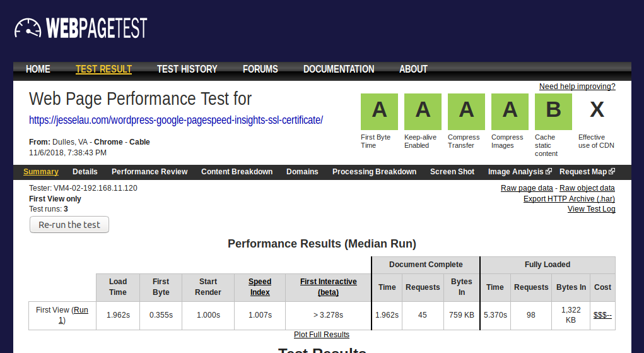Viewport: 644px width, 353px height.
Task: Open the Image Analysis external tab
Action: tap(520, 172)
